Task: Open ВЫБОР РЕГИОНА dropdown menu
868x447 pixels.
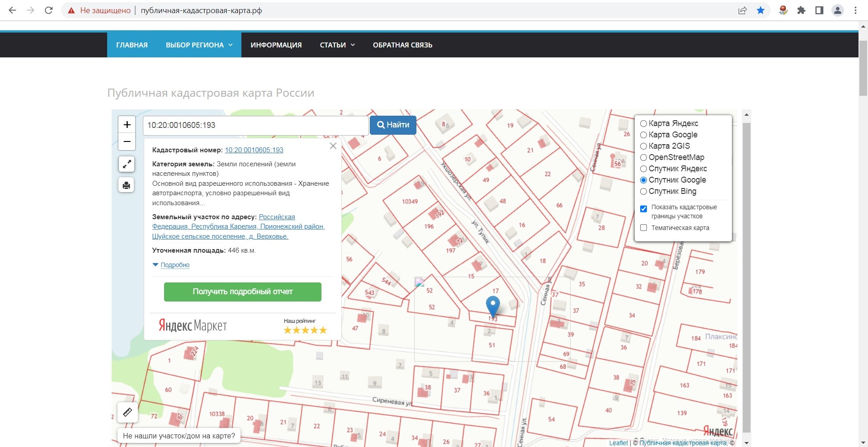Action: [199, 45]
